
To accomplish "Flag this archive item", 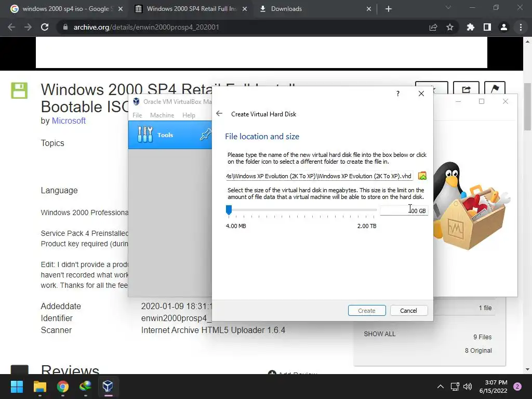I will click(x=495, y=89).
